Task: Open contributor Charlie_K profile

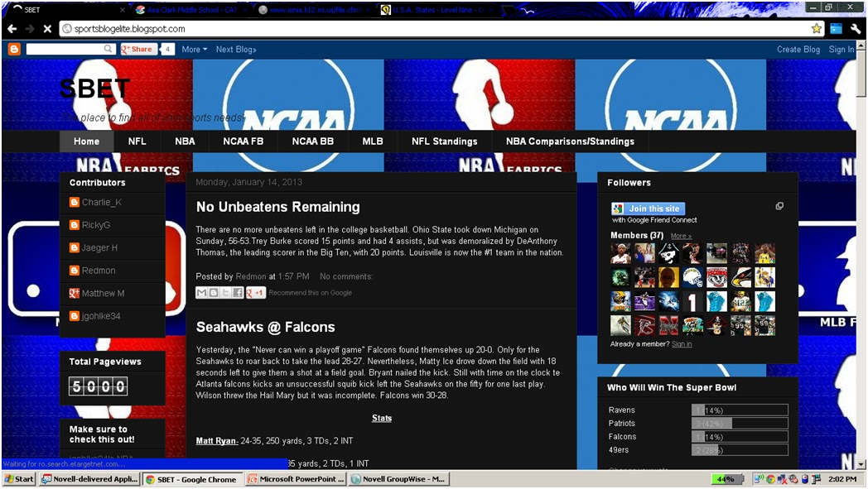Action: click(101, 203)
